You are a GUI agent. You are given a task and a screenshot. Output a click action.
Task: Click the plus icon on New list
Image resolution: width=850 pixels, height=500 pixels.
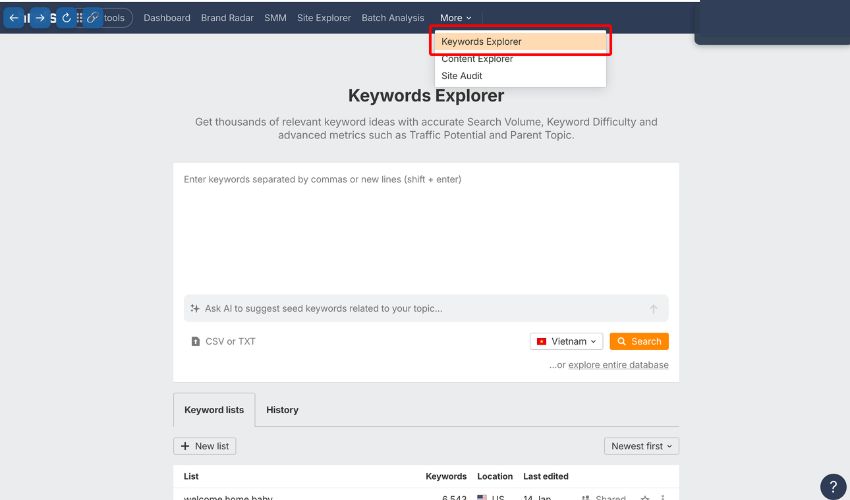[x=185, y=446]
